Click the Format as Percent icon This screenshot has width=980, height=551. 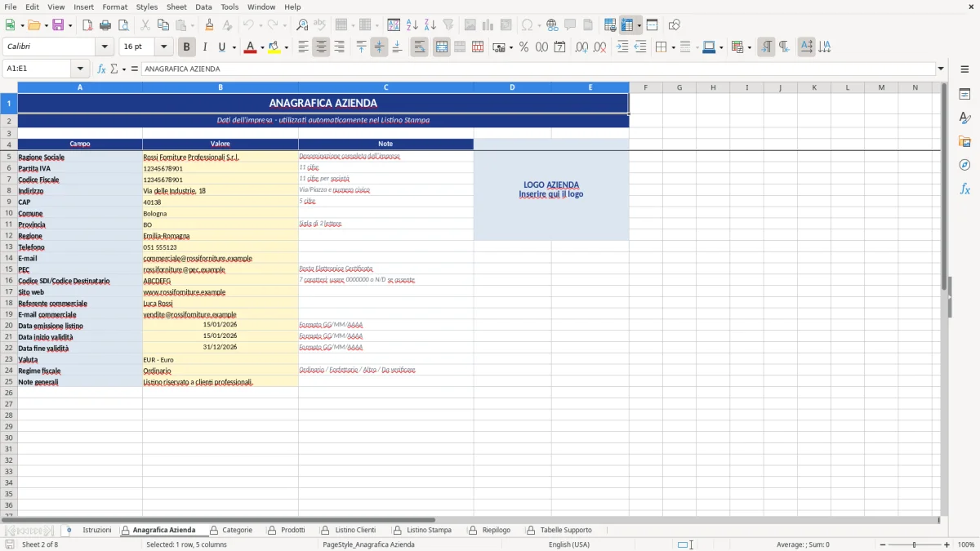[x=523, y=47]
